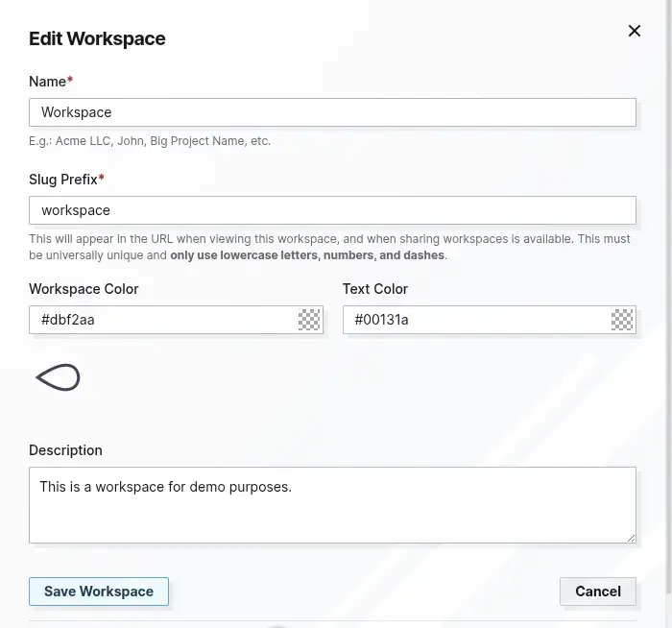Click the Description resize handle
This screenshot has height=628, width=672.
click(x=632, y=539)
